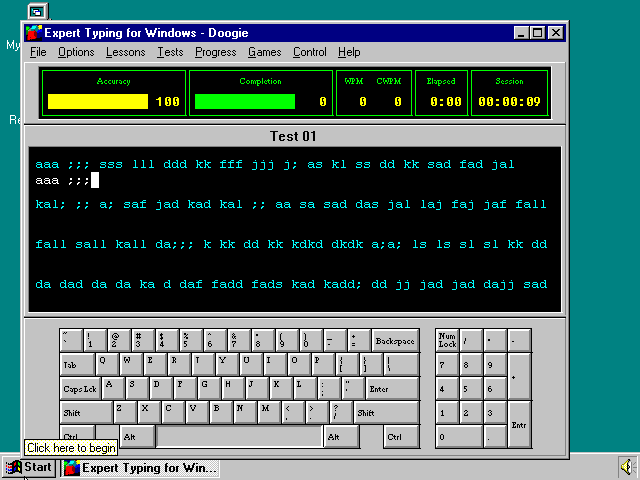Click the on-screen L key
Screen dimensions: 640x480
tap(305, 389)
